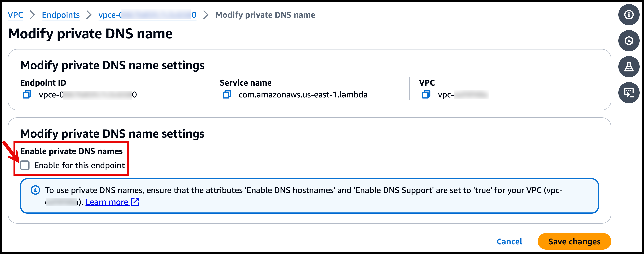Follow the Learn more link

click(107, 202)
